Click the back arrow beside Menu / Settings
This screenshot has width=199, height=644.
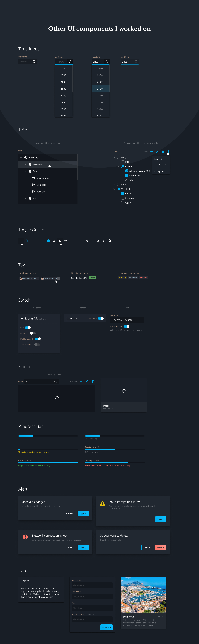point(22,318)
